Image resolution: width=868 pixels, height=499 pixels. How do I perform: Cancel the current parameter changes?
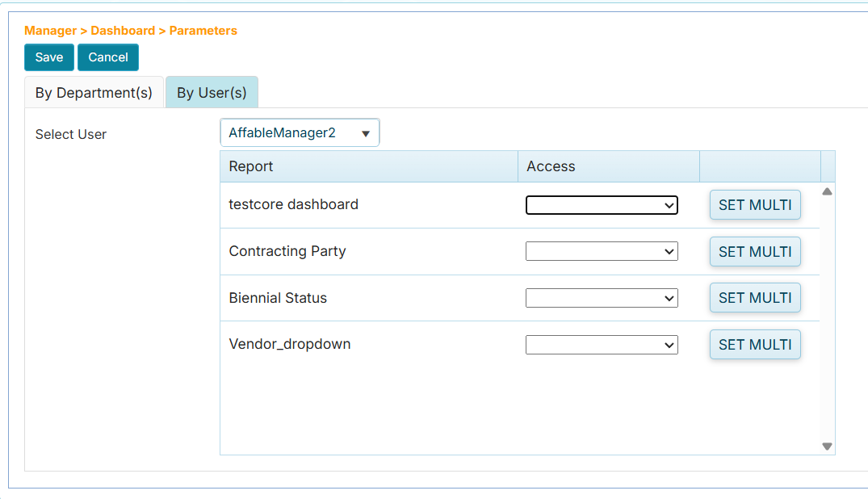coord(107,57)
